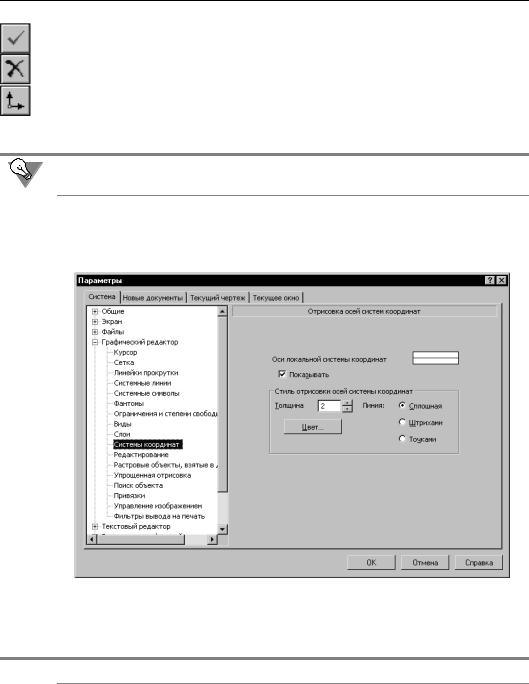Select Редактирование tree item
Viewport: 529px width, 684px height.
141,455
